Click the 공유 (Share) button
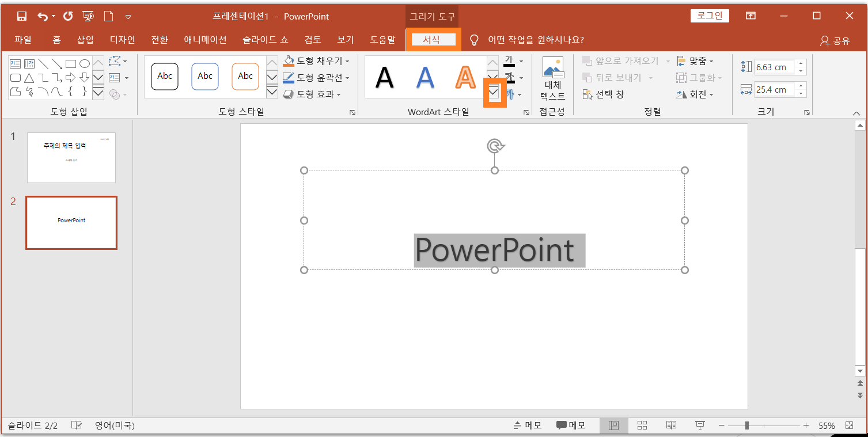Image resolution: width=868 pixels, height=437 pixels. coord(835,40)
